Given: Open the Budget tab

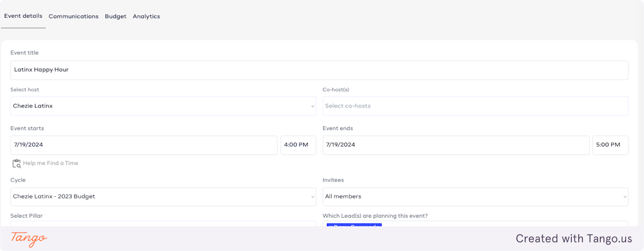Looking at the screenshot, I should click(115, 17).
